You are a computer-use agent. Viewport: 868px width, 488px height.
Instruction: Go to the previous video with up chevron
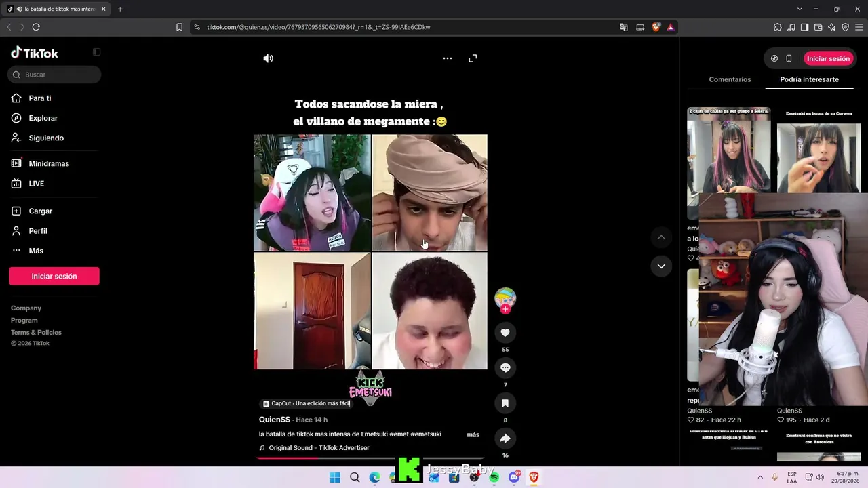[661, 237]
